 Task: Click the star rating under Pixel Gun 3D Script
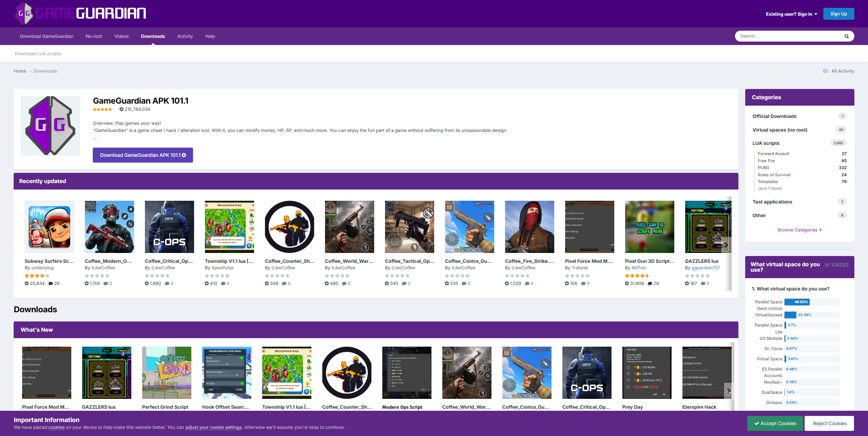click(637, 276)
